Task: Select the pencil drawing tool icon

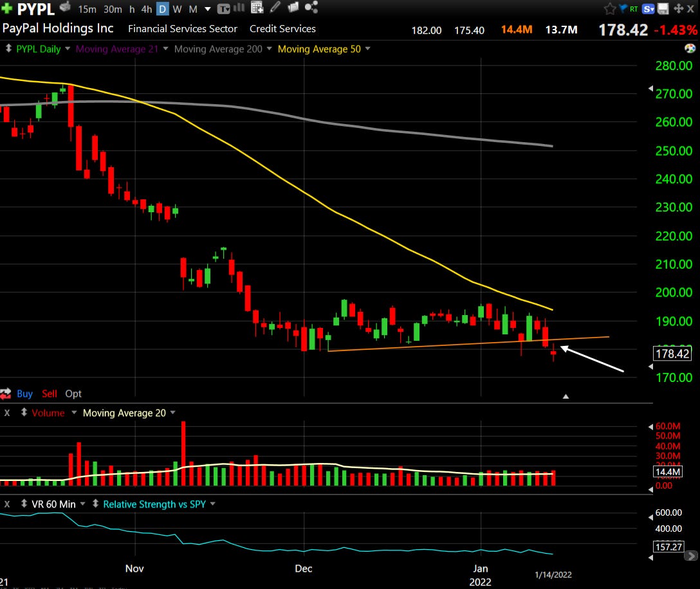Action: (275, 7)
